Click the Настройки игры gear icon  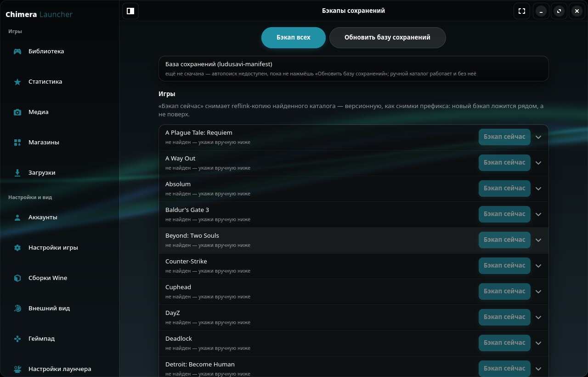pyautogui.click(x=17, y=248)
